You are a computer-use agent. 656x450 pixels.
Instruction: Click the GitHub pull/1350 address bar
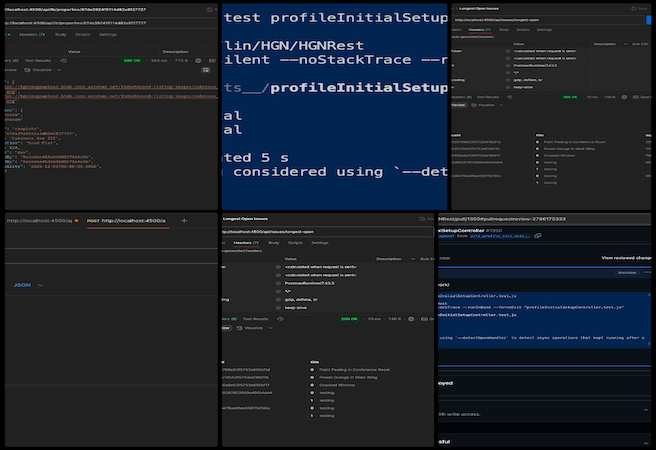pos(544,219)
